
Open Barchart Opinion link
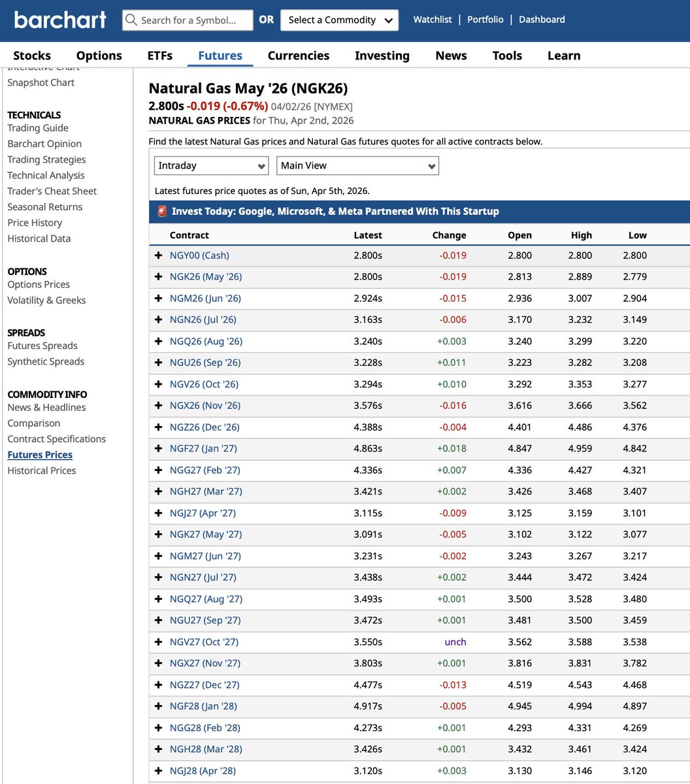tap(44, 144)
